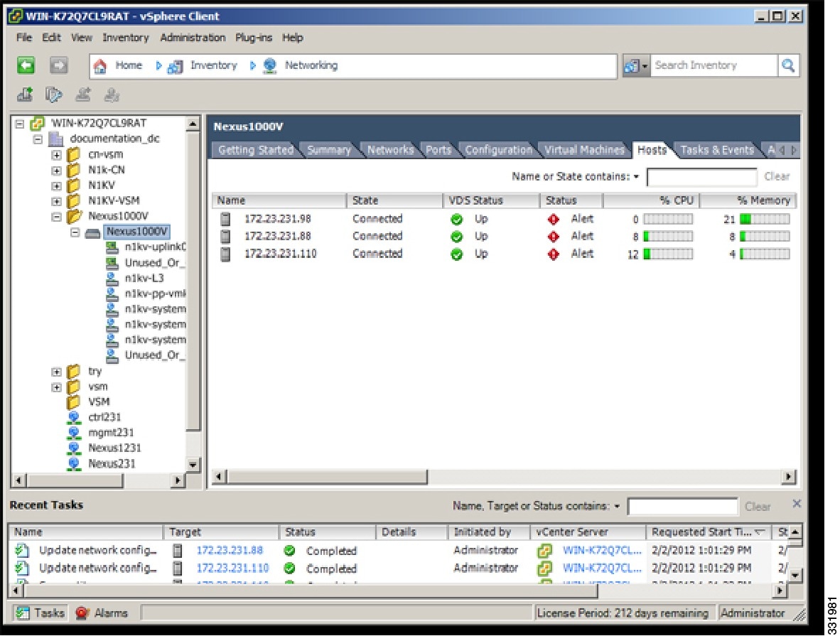Switch to the Networks tab
Image resolution: width=840 pixels, height=636 pixels.
(391, 150)
